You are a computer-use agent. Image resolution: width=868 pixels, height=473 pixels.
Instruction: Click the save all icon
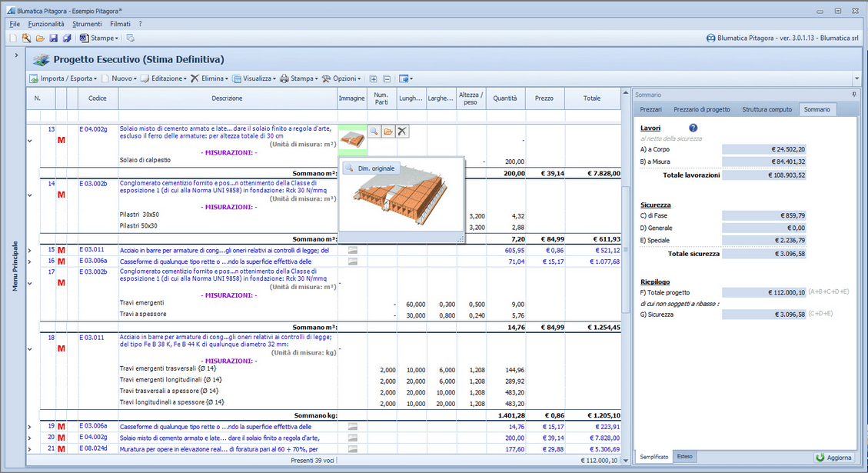pyautogui.click(x=67, y=38)
